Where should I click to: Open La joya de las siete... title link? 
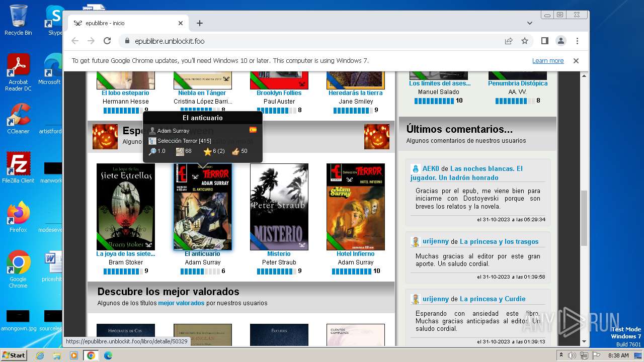[126, 253]
